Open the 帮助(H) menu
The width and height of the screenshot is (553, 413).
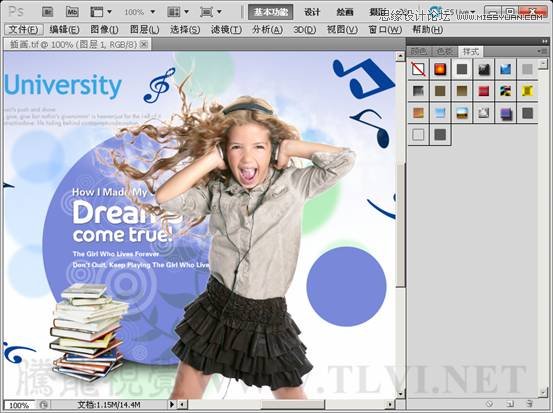tap(427, 30)
